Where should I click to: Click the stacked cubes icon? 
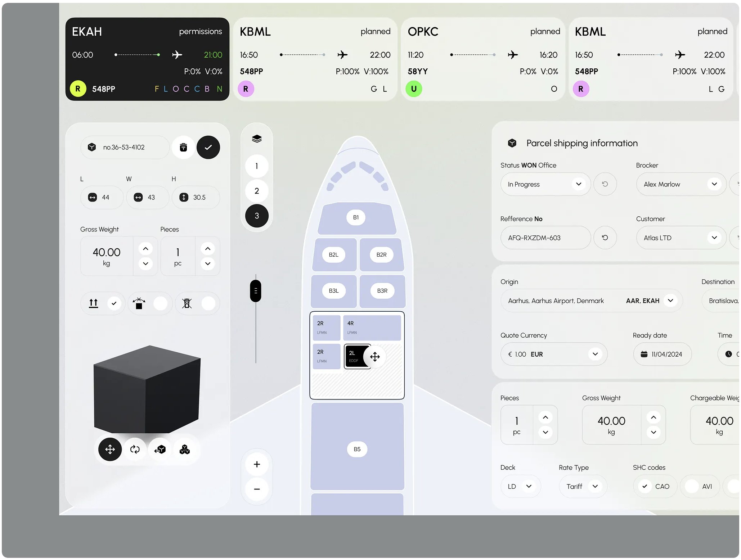pyautogui.click(x=185, y=449)
